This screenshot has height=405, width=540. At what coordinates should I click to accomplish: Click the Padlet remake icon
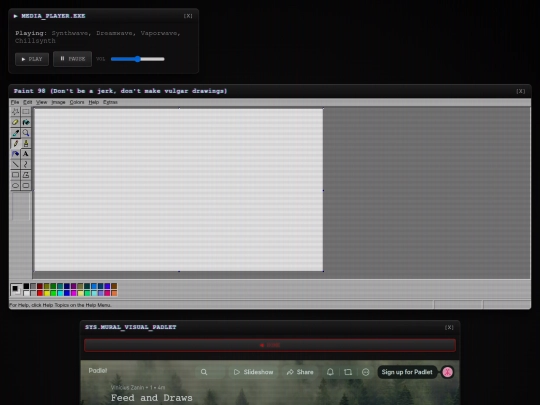click(348, 372)
